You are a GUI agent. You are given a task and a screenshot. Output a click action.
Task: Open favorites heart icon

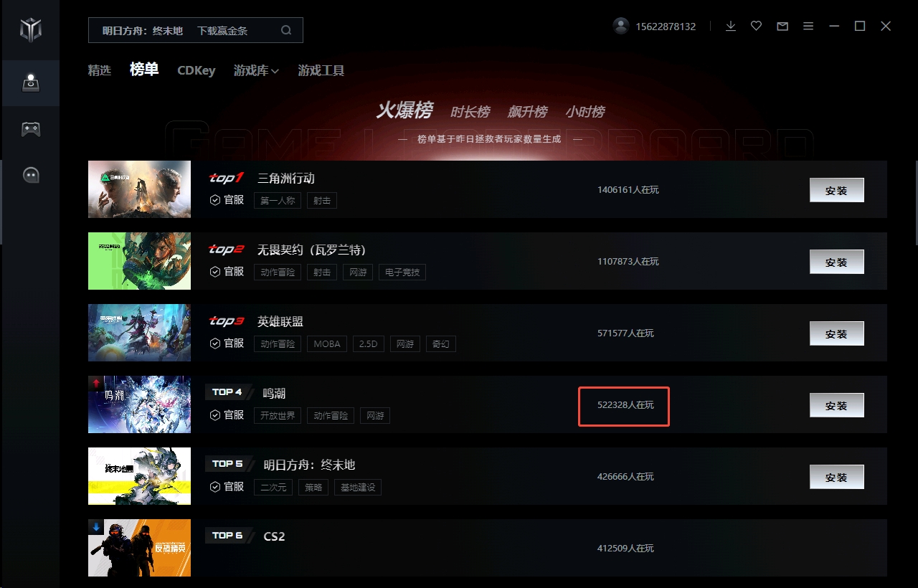(757, 26)
